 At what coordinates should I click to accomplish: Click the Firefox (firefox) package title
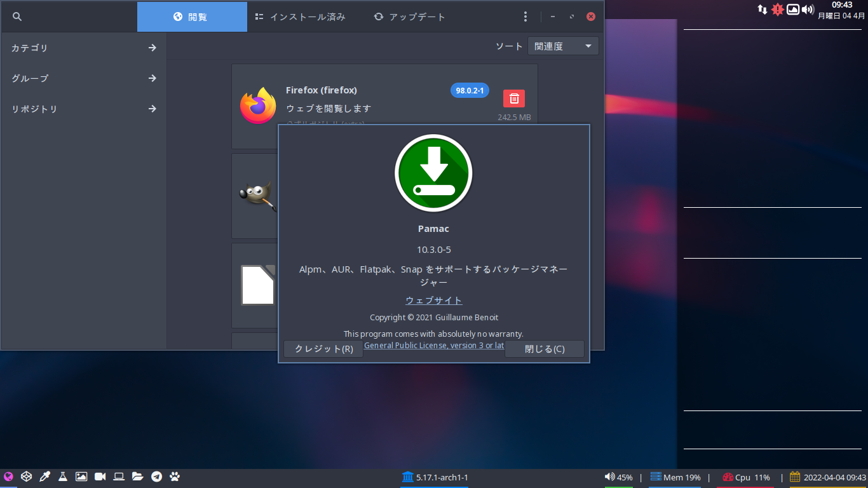(x=322, y=90)
